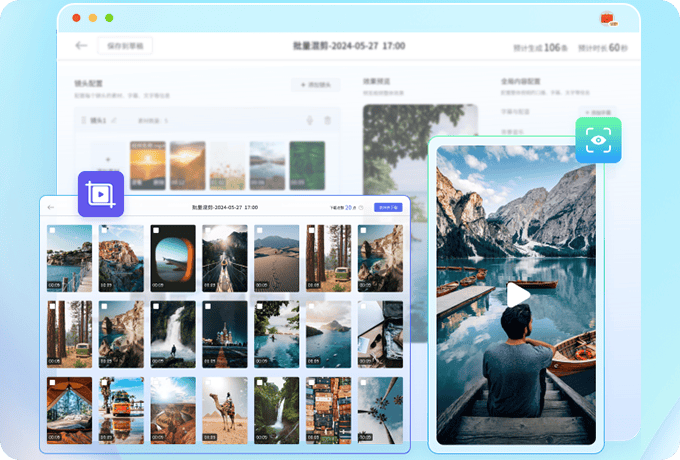Tick the checkbox on the first seaside video

[53, 231]
